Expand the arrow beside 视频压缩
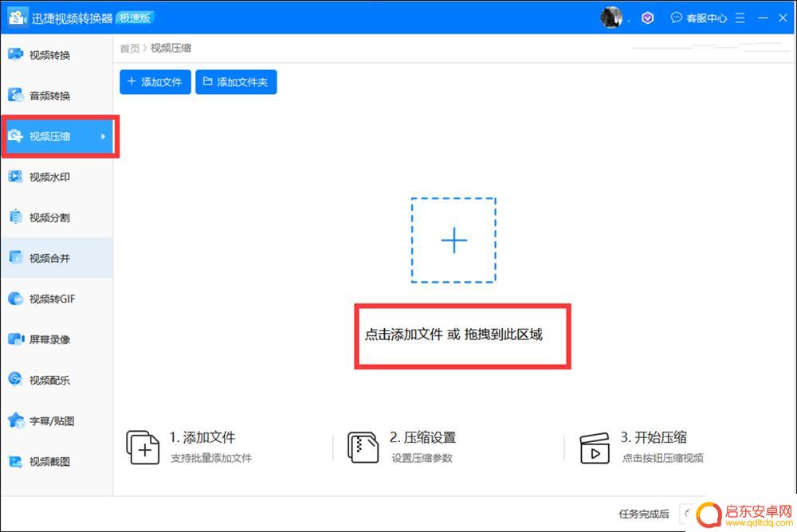 [103, 136]
